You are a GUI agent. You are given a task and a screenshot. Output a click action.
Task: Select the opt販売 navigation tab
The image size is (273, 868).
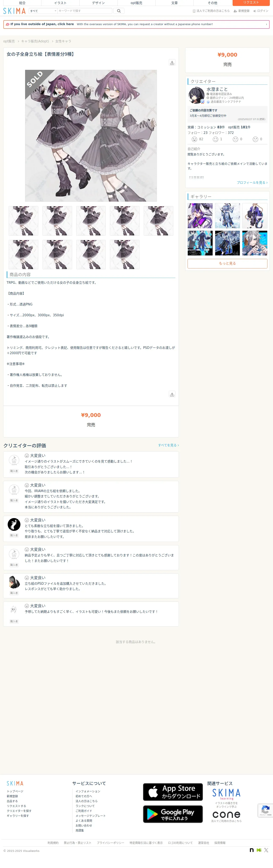[136, 3]
